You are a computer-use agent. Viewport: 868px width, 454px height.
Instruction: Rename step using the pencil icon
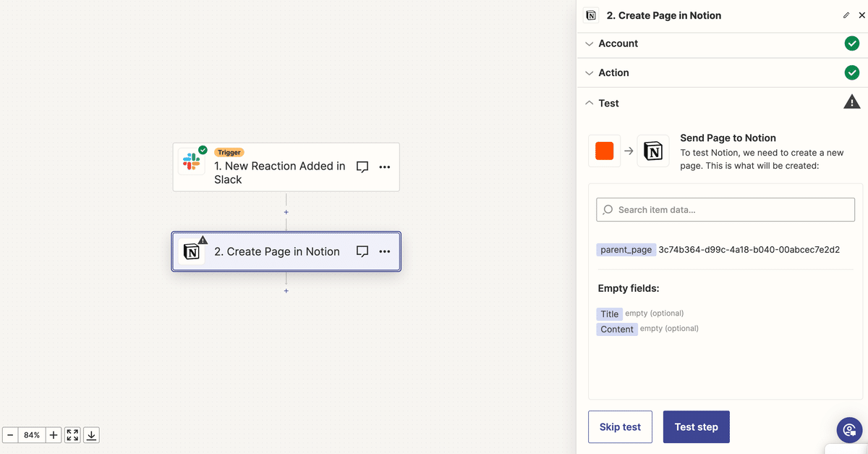[x=846, y=15]
